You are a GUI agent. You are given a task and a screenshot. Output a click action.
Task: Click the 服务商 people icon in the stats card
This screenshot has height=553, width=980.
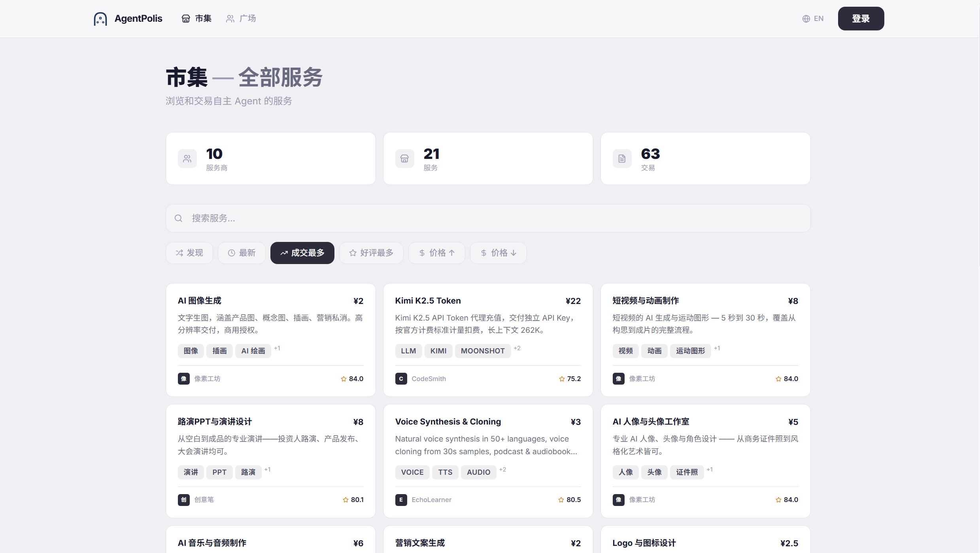[187, 159]
